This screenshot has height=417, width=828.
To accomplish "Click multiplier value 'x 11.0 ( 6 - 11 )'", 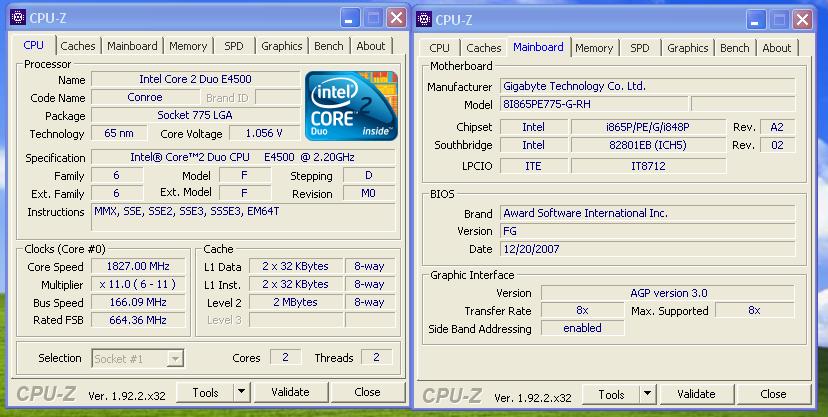I will [138, 284].
